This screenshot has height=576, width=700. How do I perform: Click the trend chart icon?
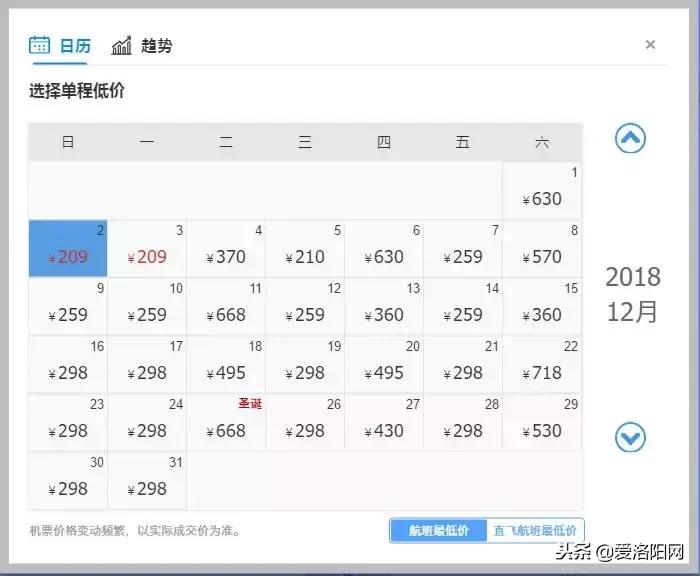tap(121, 46)
